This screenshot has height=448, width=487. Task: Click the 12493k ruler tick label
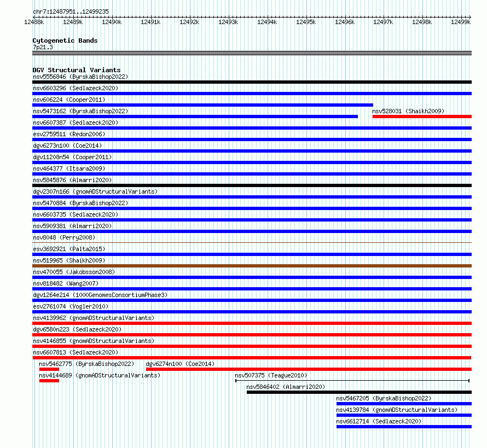tap(228, 22)
